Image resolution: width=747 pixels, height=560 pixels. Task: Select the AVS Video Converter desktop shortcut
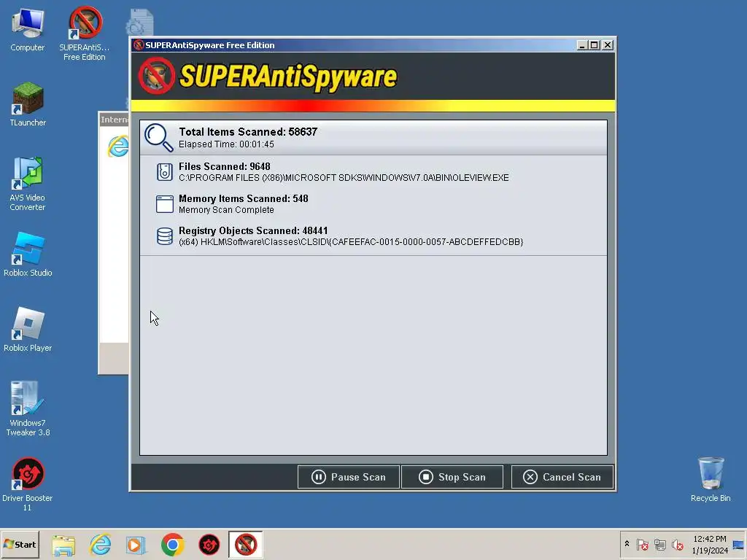[x=28, y=184]
